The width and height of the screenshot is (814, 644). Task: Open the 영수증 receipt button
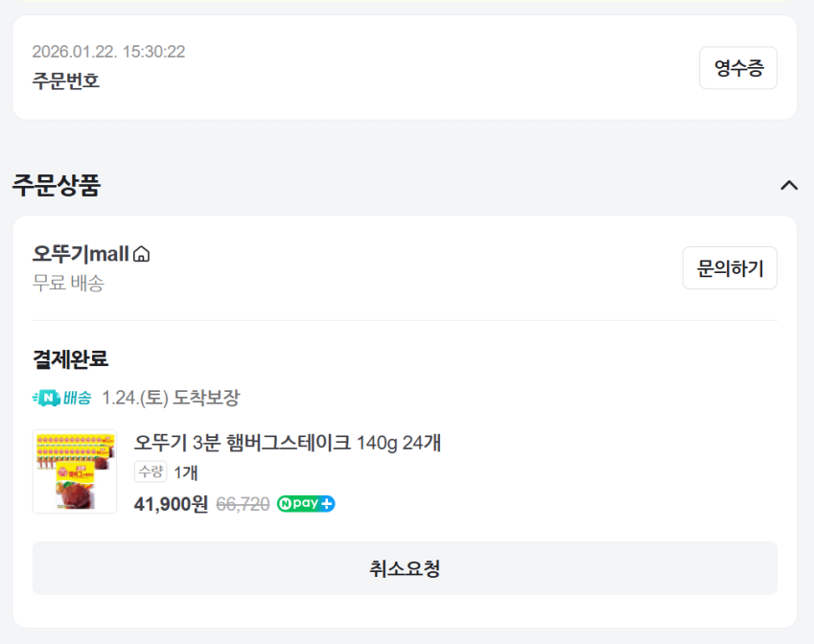(x=737, y=68)
